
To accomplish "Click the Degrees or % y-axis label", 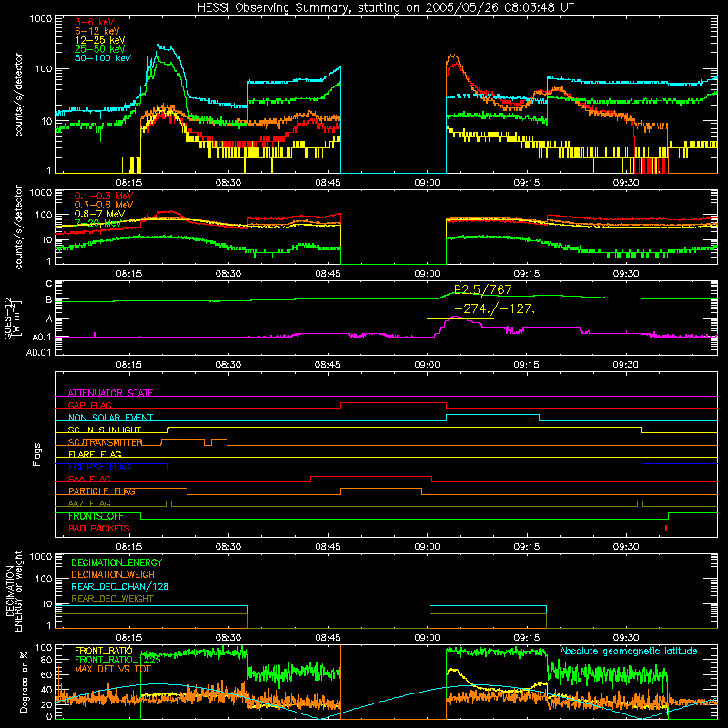I will [x=24, y=682].
